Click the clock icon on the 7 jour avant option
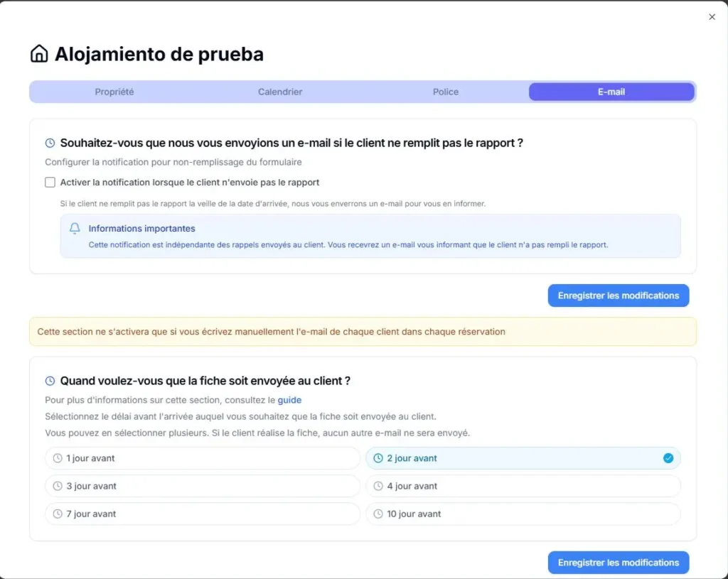Viewport: 728px width, 579px height. tap(57, 514)
